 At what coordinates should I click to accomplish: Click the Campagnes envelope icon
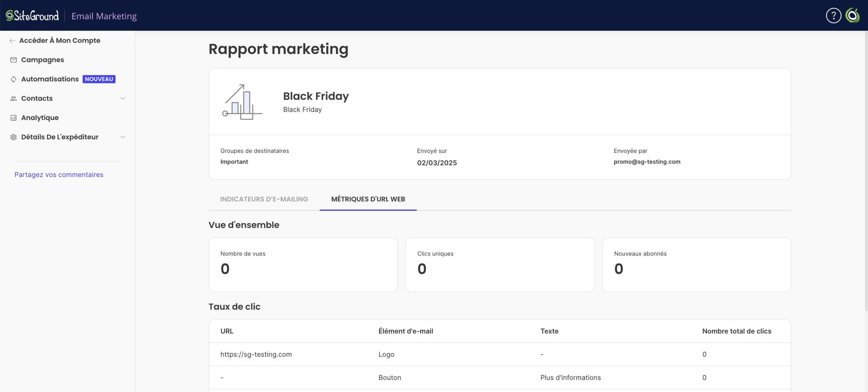[13, 60]
